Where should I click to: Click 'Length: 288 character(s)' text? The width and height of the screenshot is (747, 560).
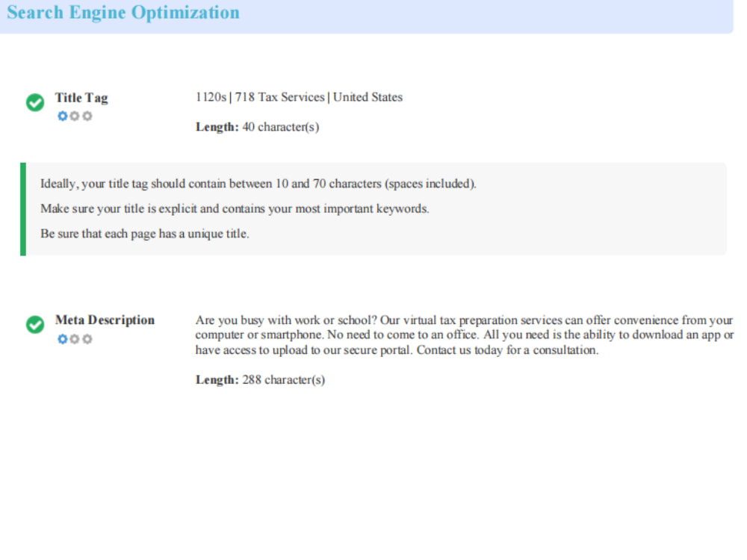click(260, 380)
